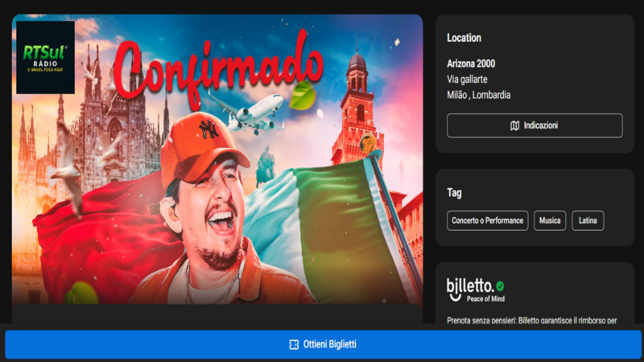Screen dimensions: 644x362
Task: Open the billetto logo
Action: tap(469, 286)
